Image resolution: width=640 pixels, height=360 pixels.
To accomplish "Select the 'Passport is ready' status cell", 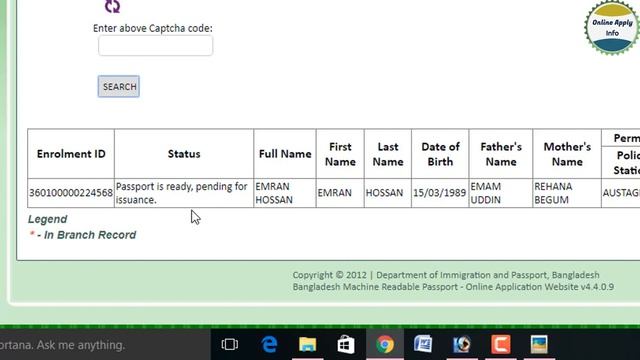I will click(x=184, y=193).
